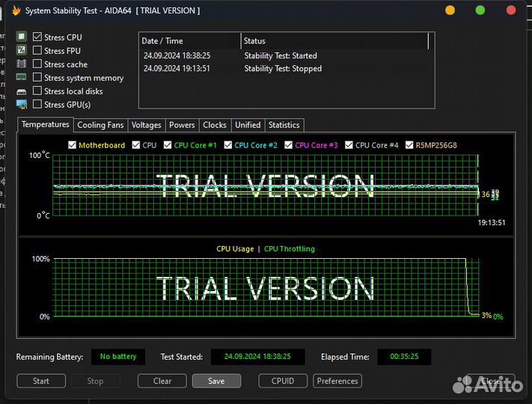
Task: Click the monitor icon beside Stress GPU(s)
Action: (22, 105)
